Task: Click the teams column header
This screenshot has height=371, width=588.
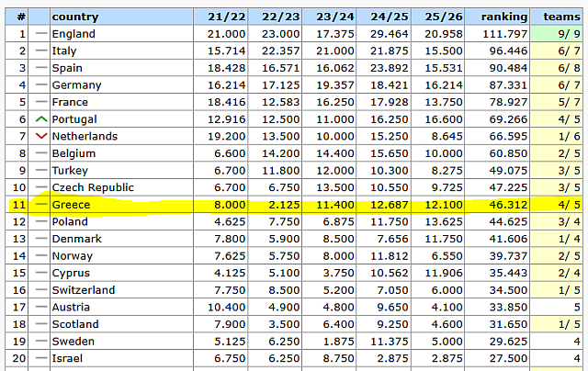Action: 561,17
